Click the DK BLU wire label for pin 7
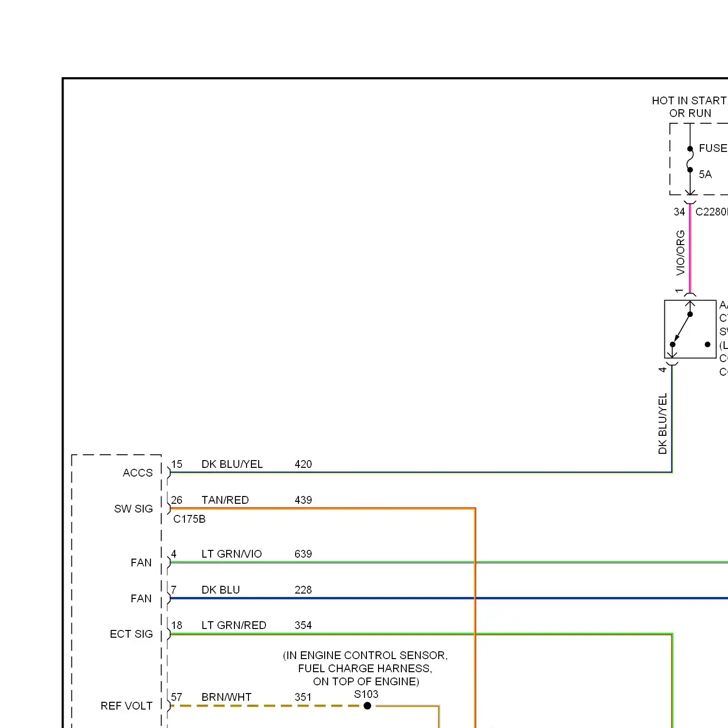Image resolution: width=728 pixels, height=728 pixels. 221,590
